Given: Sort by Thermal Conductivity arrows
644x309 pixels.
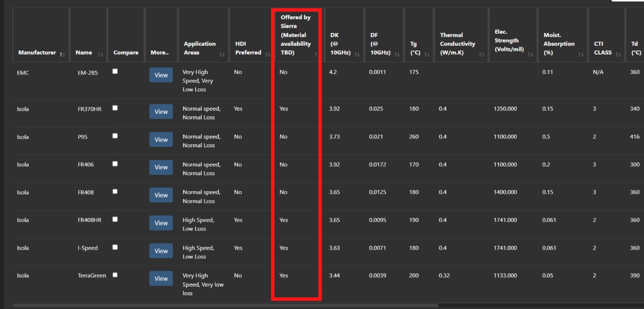Looking at the screenshot, I should pos(481,55).
